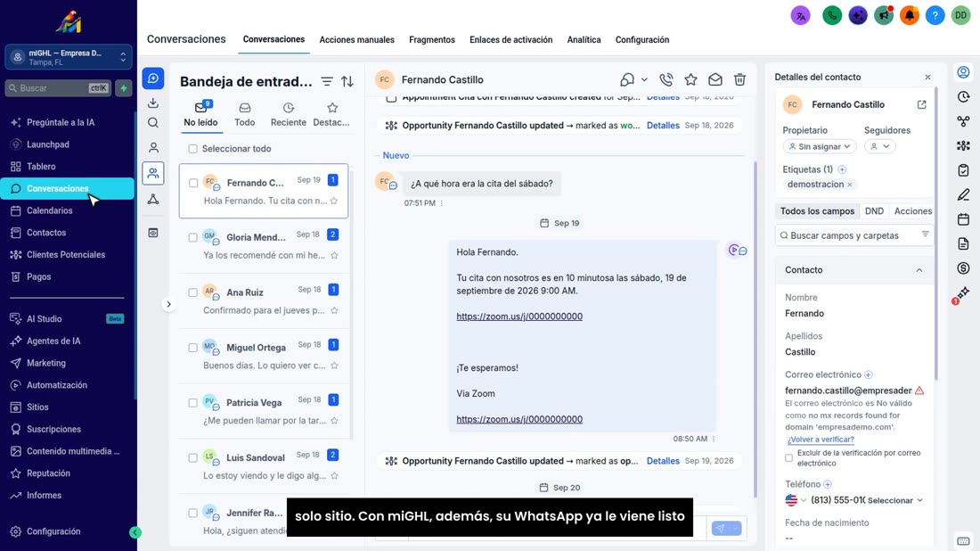Open the team inbox people icon
This screenshot has height=551, width=980.
click(153, 173)
